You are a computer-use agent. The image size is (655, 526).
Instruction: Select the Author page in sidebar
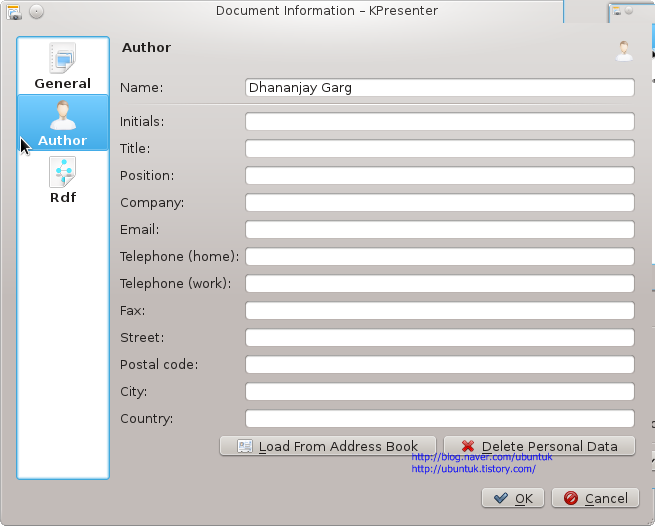[63, 122]
